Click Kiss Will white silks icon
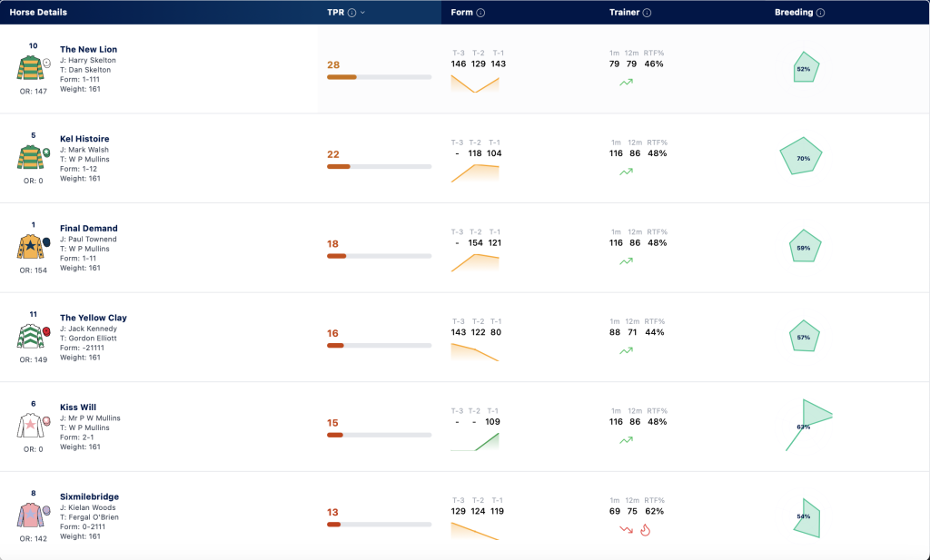Viewport: 930px width, 560px height. pyautogui.click(x=30, y=426)
